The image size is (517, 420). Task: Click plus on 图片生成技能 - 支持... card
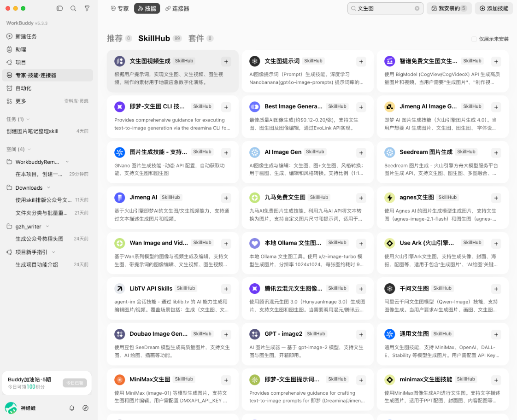click(x=226, y=152)
